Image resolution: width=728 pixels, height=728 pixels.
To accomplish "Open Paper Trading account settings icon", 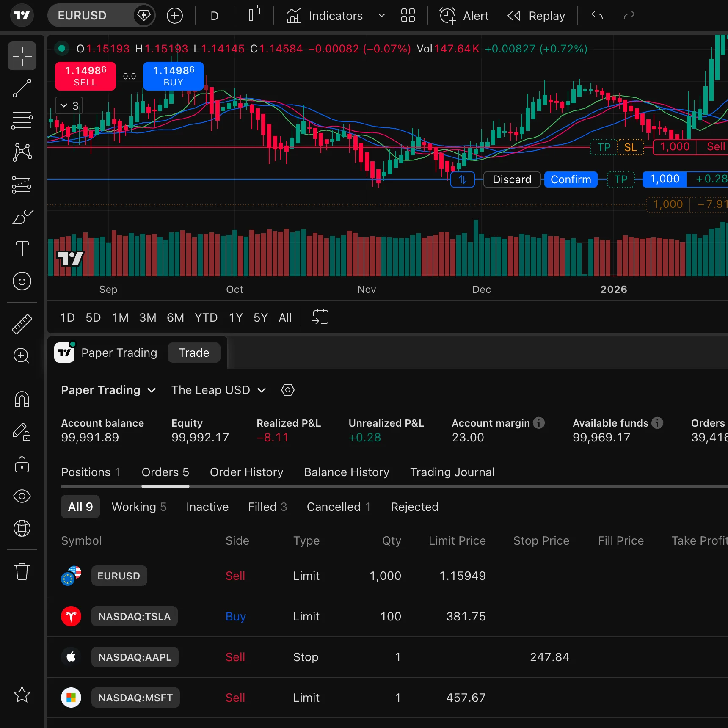I will click(x=288, y=390).
